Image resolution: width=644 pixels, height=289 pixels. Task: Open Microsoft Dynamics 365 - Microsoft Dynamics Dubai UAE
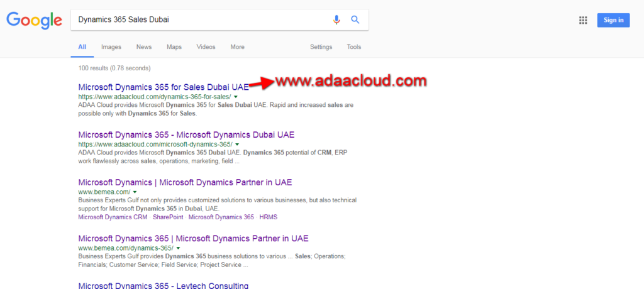pyautogui.click(x=186, y=134)
